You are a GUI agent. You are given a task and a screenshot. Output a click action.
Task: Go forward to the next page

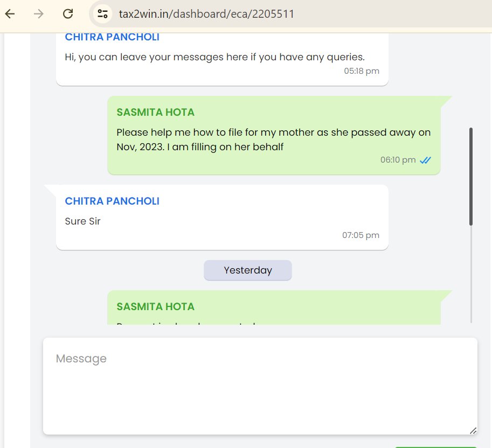[39, 14]
